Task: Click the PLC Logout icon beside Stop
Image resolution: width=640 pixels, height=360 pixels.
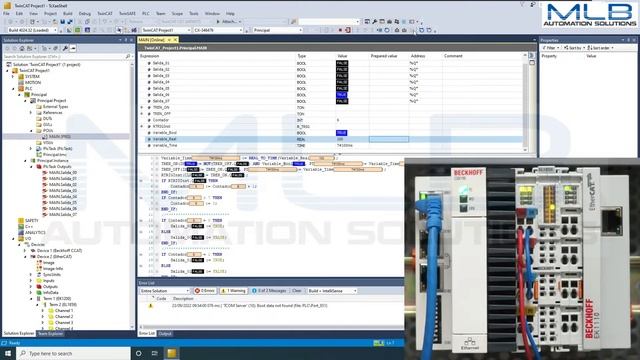Action: (348, 30)
